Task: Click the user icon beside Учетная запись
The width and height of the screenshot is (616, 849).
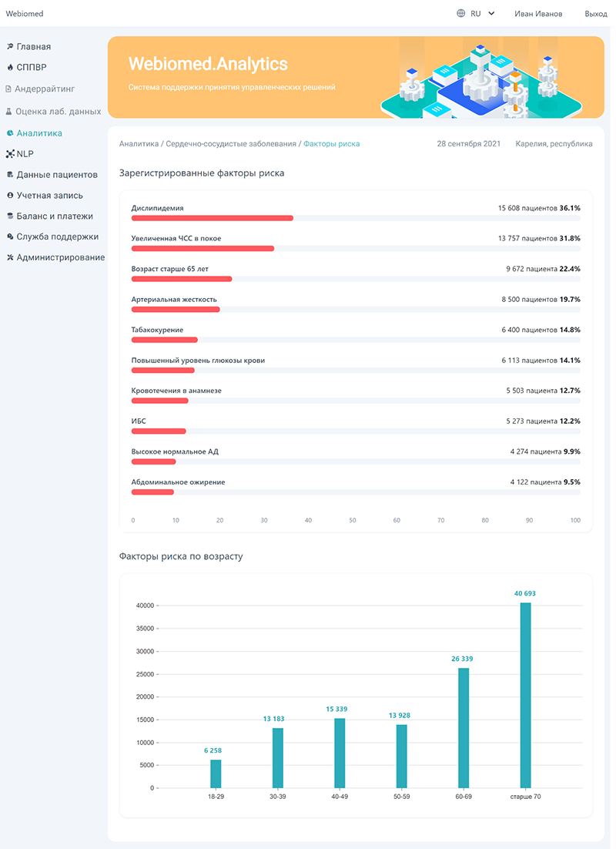Action: 10,196
